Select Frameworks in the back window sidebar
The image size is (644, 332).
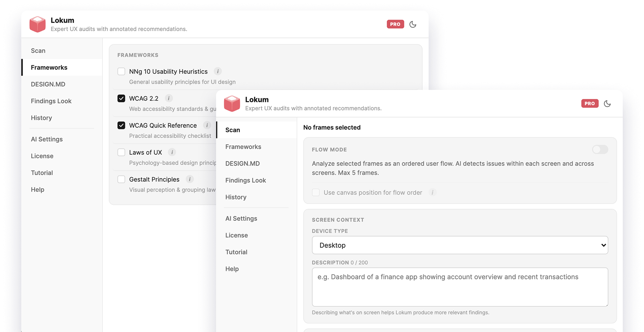click(x=62, y=67)
